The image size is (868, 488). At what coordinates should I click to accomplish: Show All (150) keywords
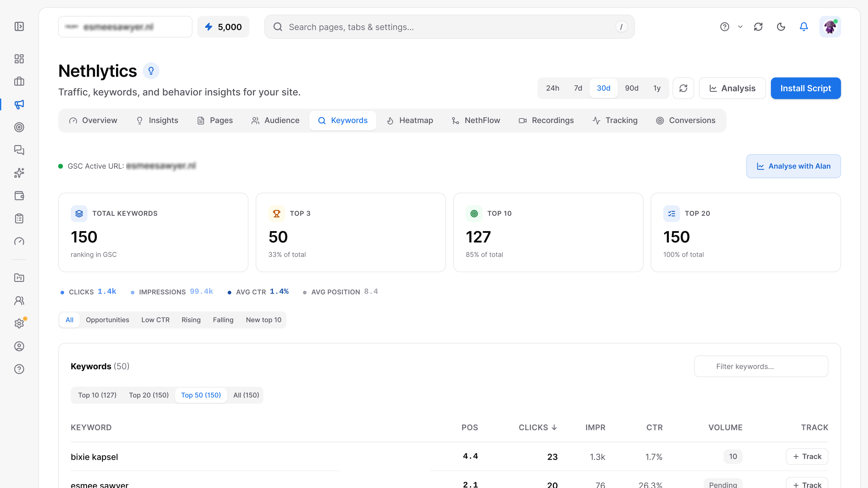pyautogui.click(x=246, y=395)
